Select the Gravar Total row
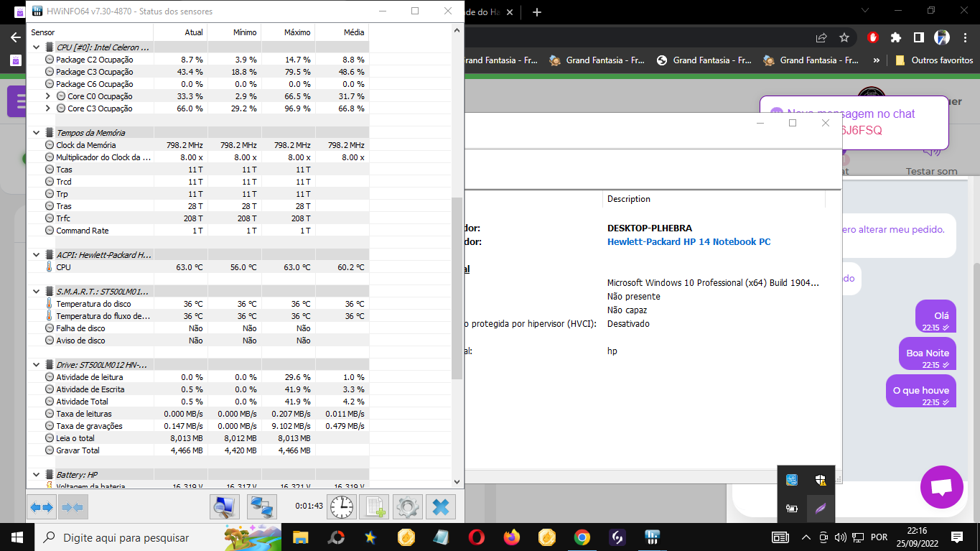The height and width of the screenshot is (551, 980). 197,450
